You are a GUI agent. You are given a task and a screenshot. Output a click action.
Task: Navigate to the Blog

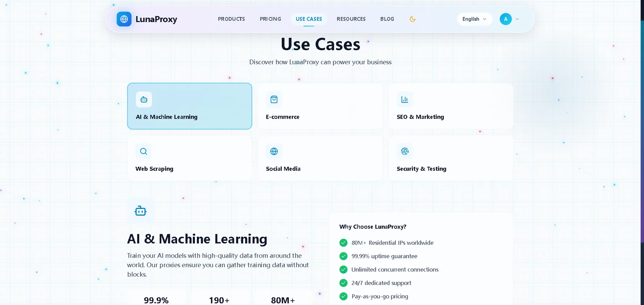pyautogui.click(x=387, y=19)
